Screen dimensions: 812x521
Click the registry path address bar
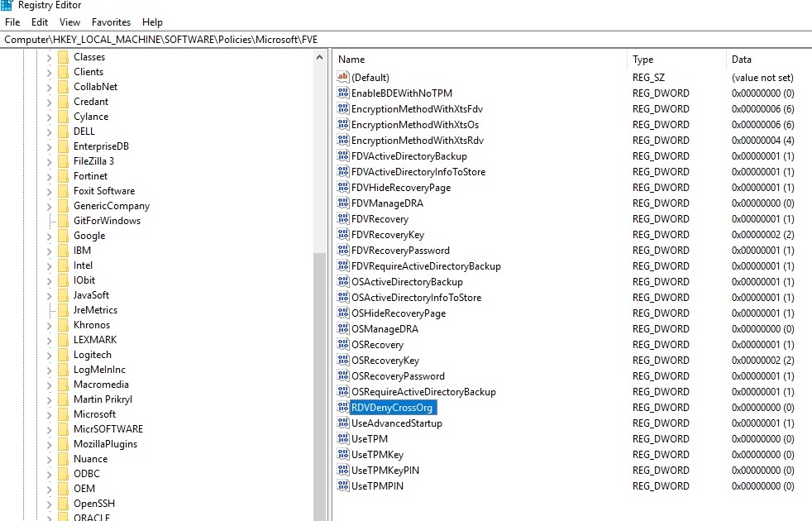coord(165,37)
